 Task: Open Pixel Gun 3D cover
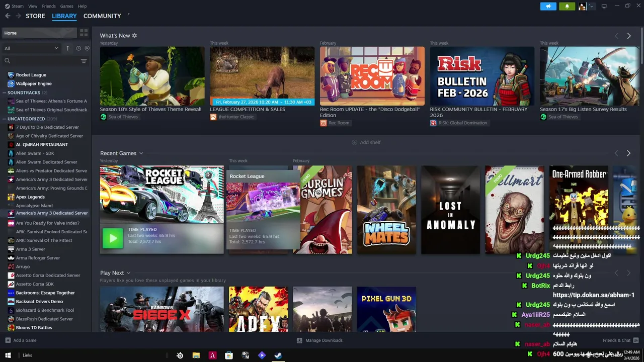(x=386, y=309)
